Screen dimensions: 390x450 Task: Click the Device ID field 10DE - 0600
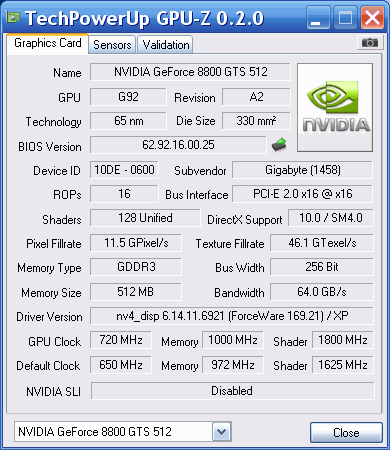(x=124, y=170)
